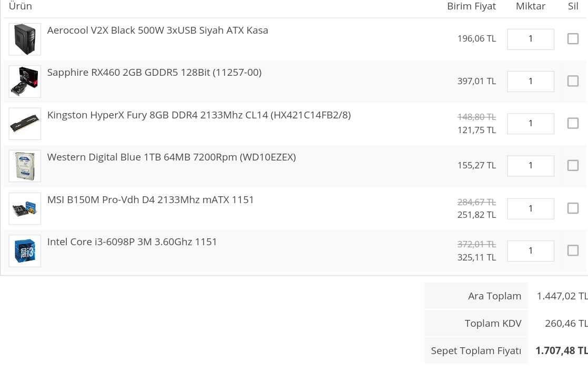Check delete box for Aerocool V2X case
The image size is (588, 372).
click(573, 39)
